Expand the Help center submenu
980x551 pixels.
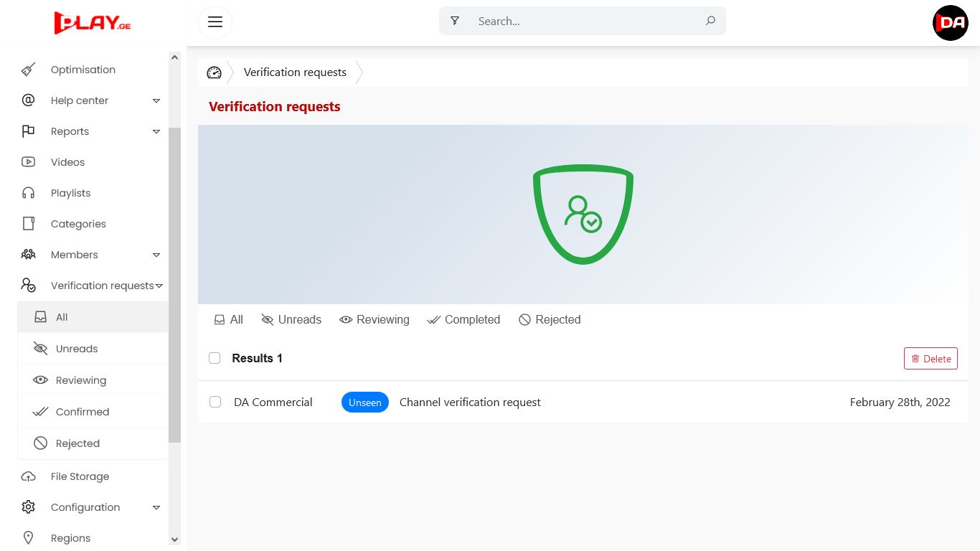coord(156,100)
